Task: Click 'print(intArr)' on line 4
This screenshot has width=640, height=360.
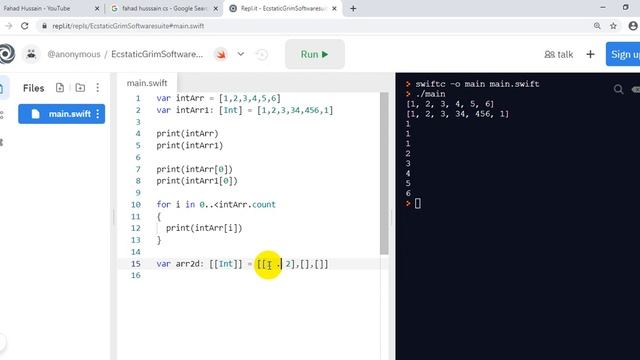Action: 187,133
